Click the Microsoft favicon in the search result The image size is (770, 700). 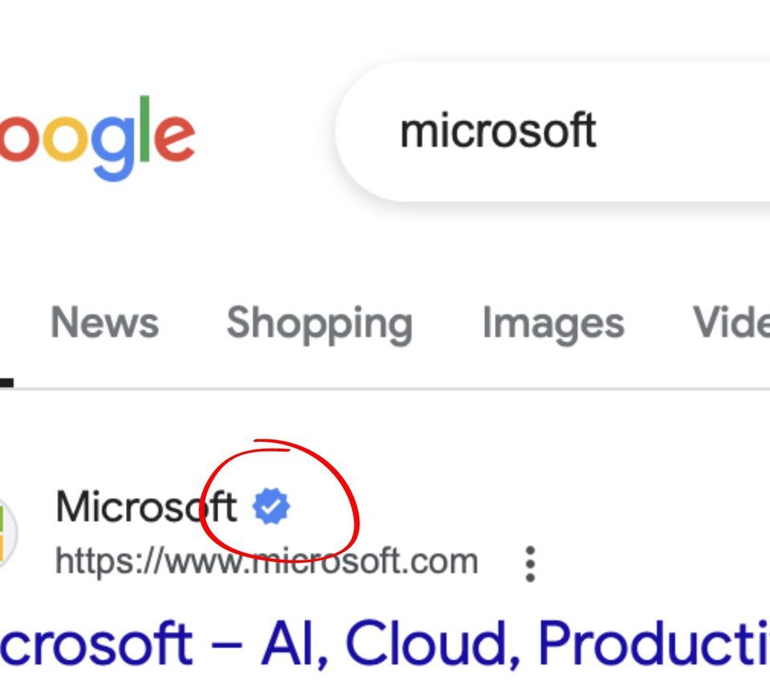6,533
